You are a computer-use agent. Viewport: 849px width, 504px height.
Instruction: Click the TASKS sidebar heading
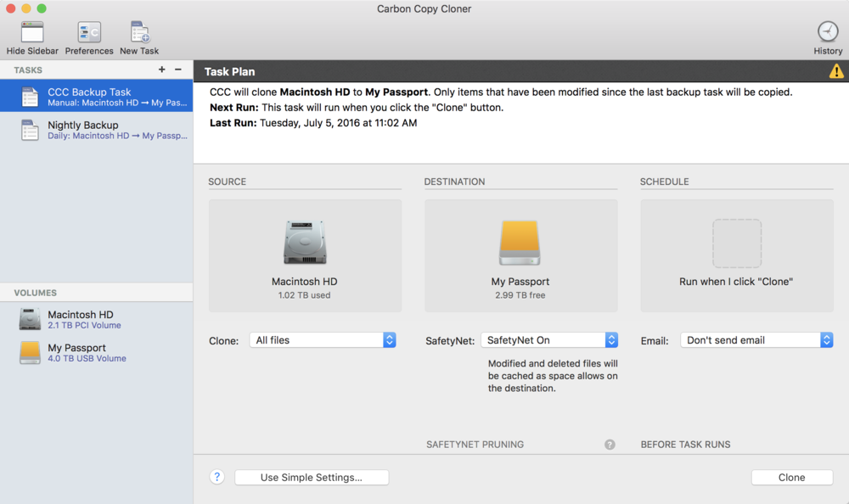click(28, 70)
